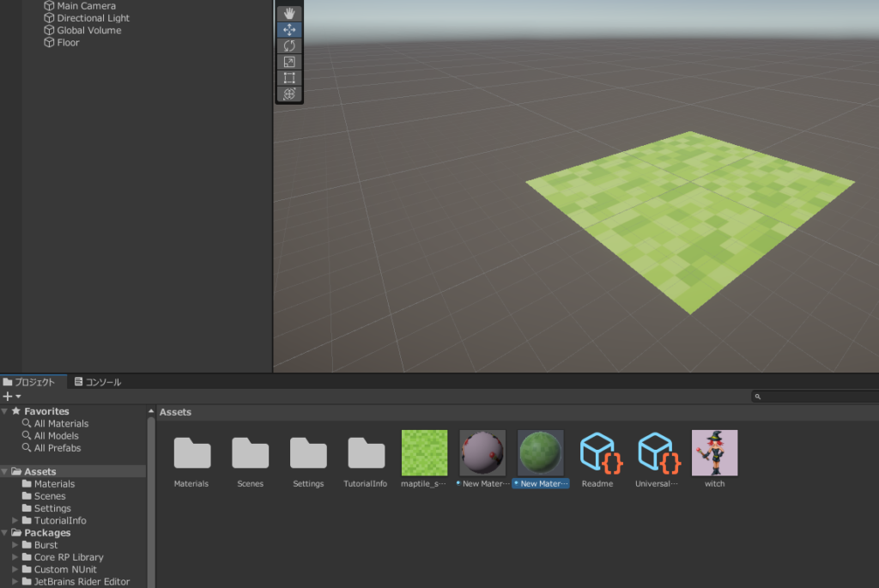Select the Rotate tool
The width and height of the screenshot is (879, 588).
click(289, 45)
